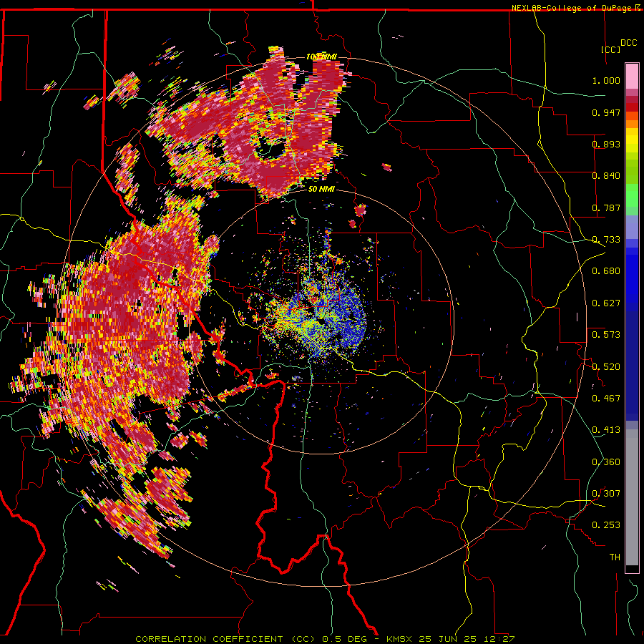Click the 100 NMI range ring label
Viewport: 644px width, 644px height.
321,57
